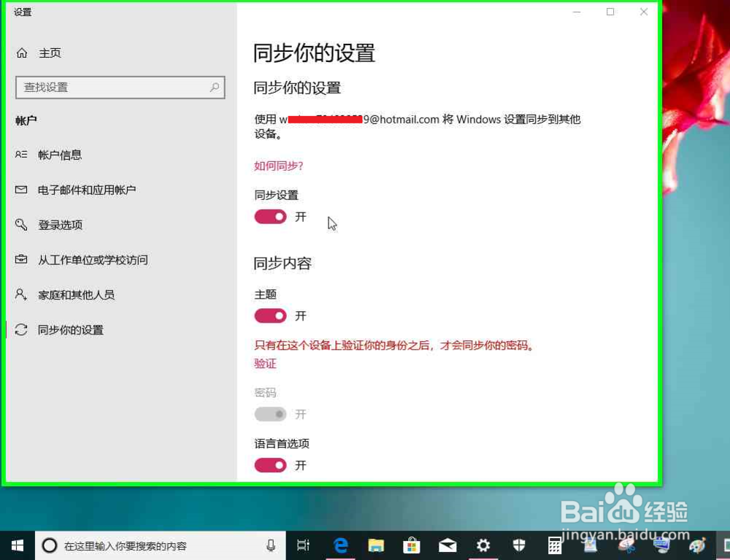730x560 pixels.
Task: Turn off 语言首选项 language preferences sync
Action: [x=270, y=465]
